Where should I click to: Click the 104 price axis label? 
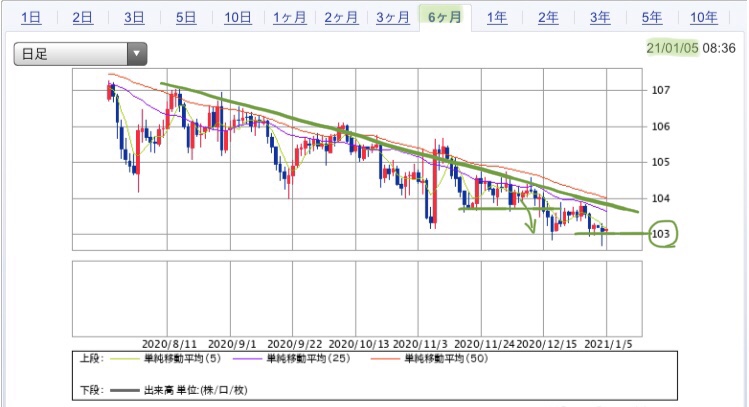(661, 198)
